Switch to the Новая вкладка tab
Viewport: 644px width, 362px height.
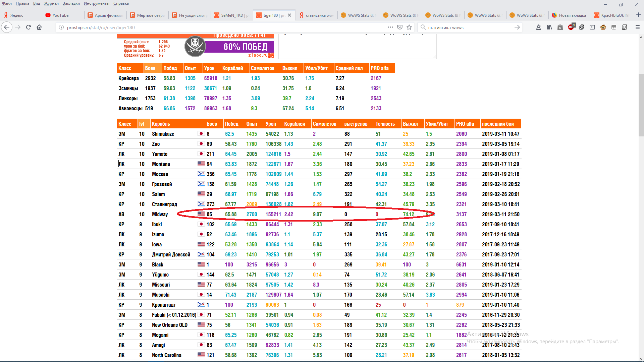570,15
